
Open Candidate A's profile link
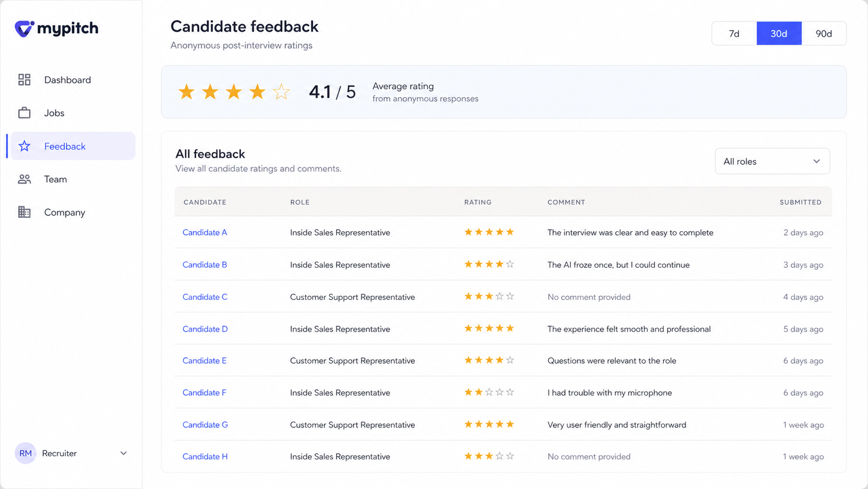pos(205,232)
